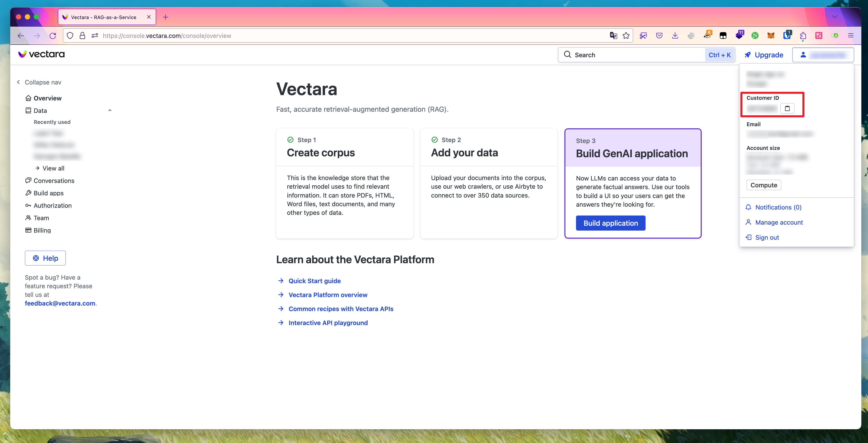The width and height of the screenshot is (868, 443).
Task: Click the browser reload icon
Action: pos(53,36)
